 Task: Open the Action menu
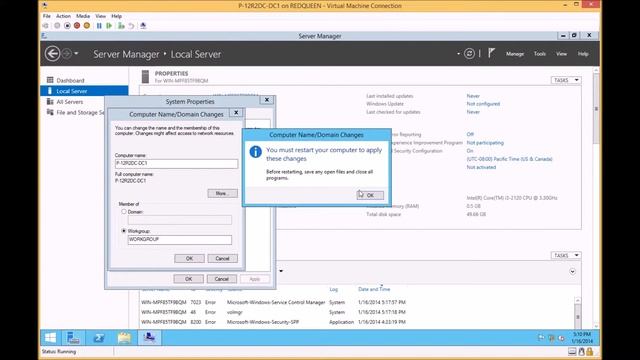63,16
